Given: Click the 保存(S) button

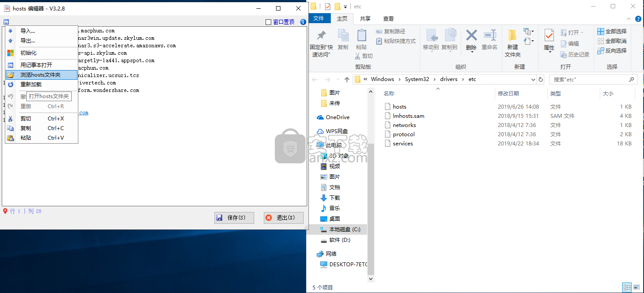Looking at the screenshot, I should click(x=234, y=218).
